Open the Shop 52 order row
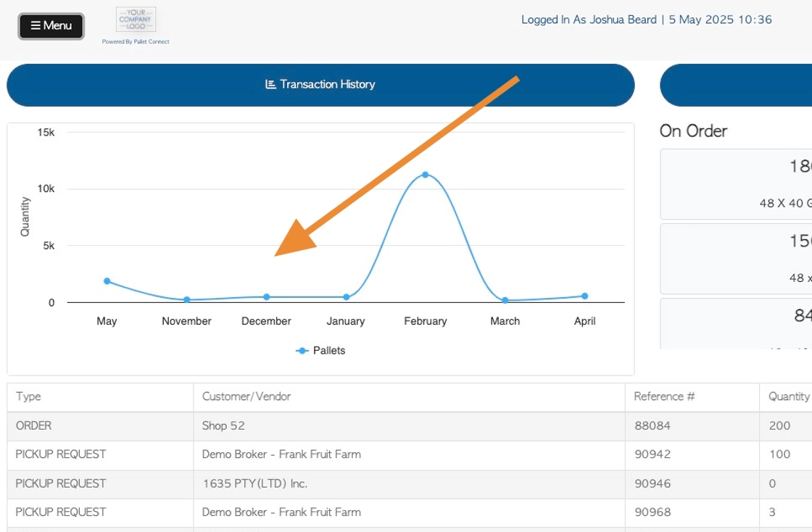This screenshot has height=532, width=812. click(x=409, y=426)
